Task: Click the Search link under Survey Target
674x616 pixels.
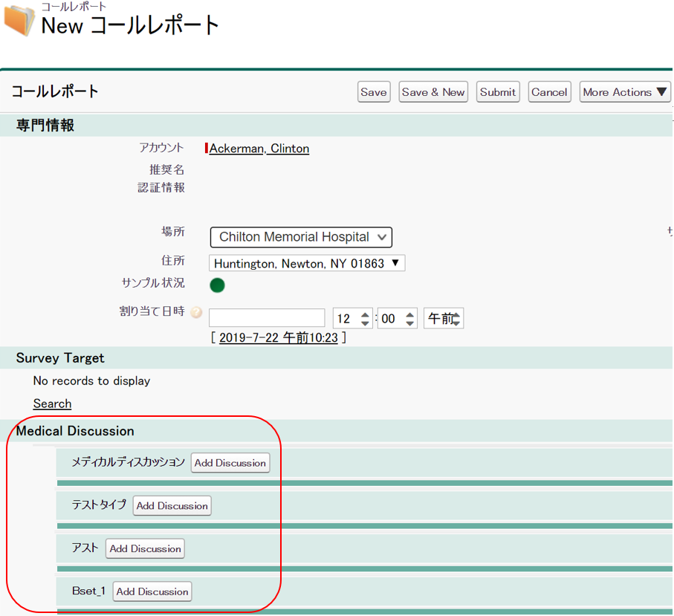Action: (x=52, y=403)
